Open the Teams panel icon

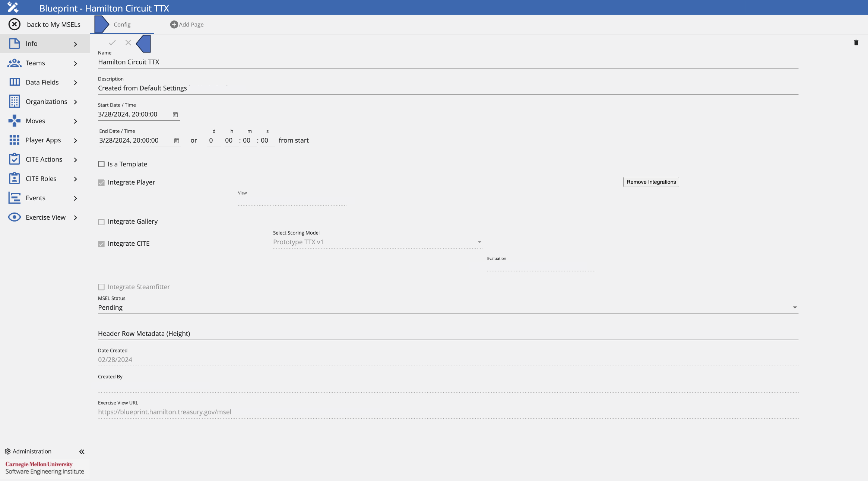pos(14,63)
